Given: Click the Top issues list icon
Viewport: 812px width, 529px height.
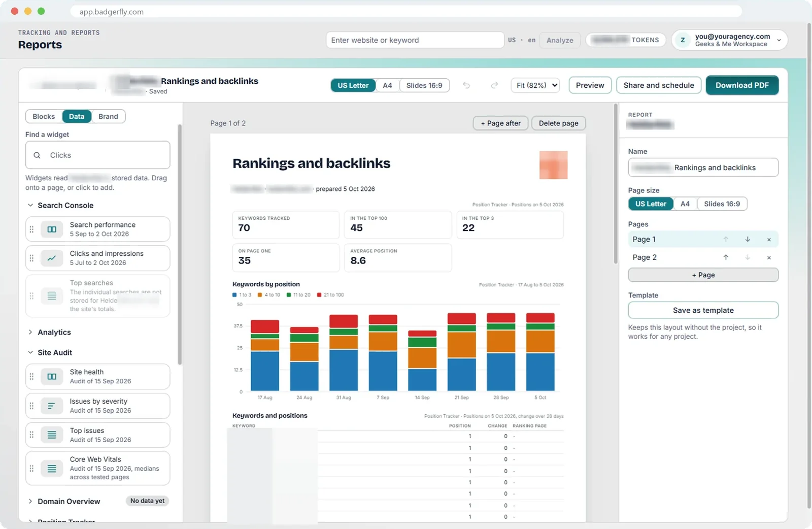Looking at the screenshot, I should (x=52, y=435).
